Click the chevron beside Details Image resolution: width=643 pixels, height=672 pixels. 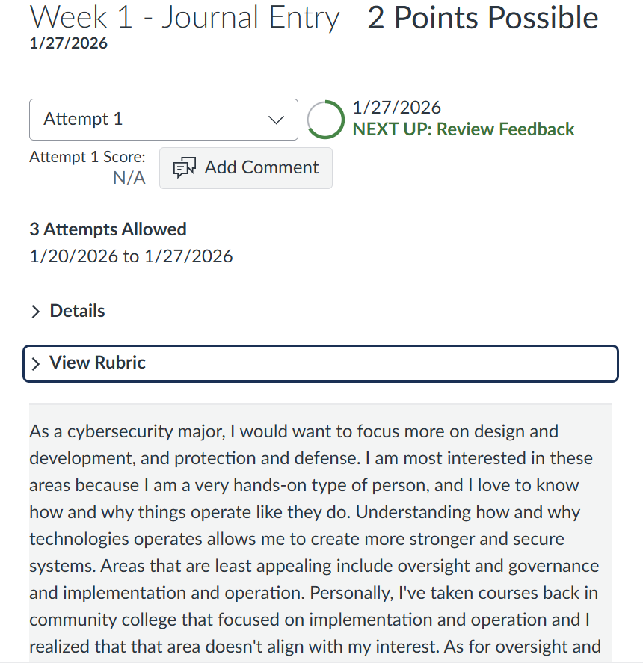click(35, 312)
